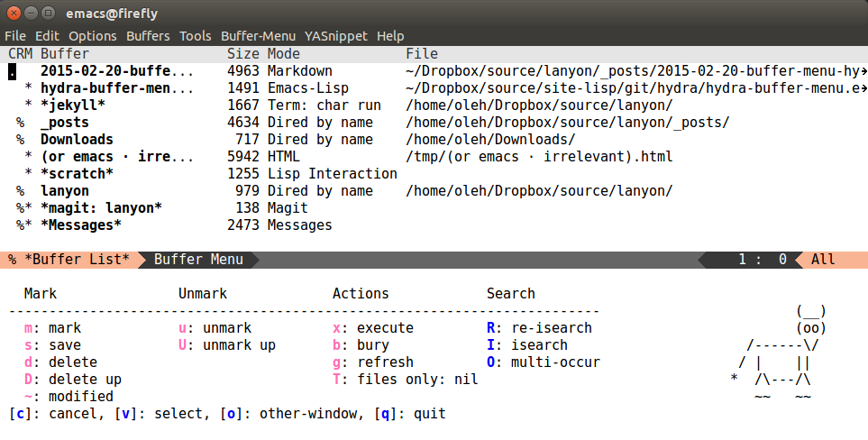Click the m: mark hint

point(52,328)
